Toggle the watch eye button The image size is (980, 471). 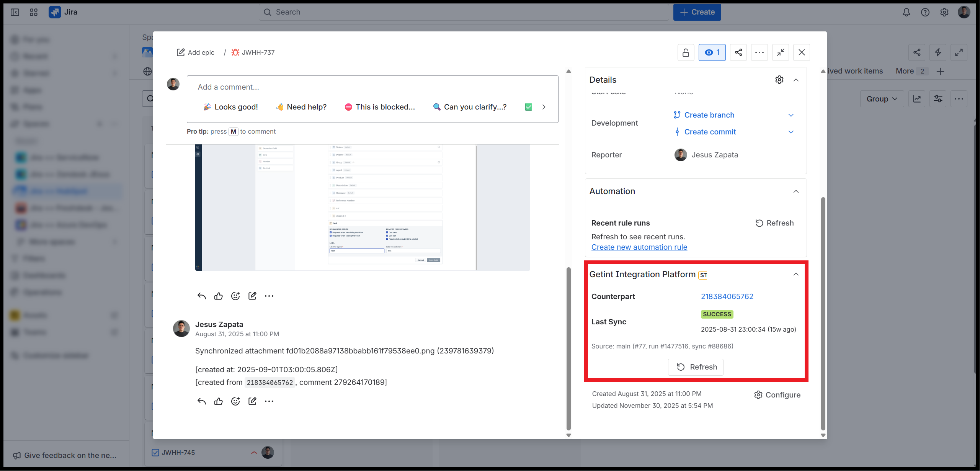(x=712, y=52)
